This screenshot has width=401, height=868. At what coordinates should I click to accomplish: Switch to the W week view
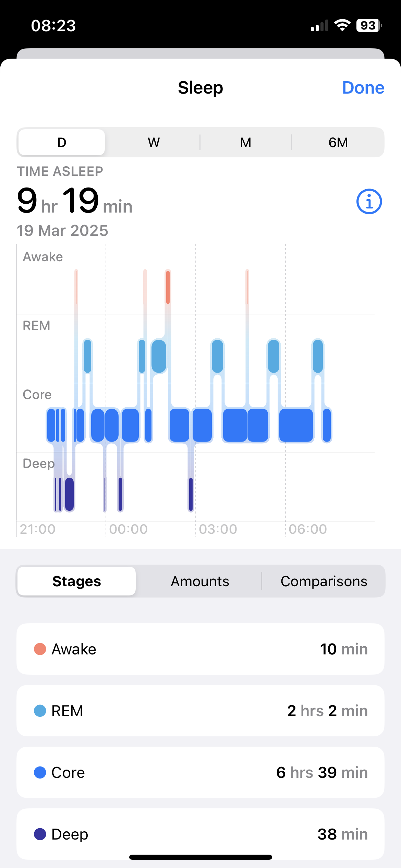[x=154, y=142]
